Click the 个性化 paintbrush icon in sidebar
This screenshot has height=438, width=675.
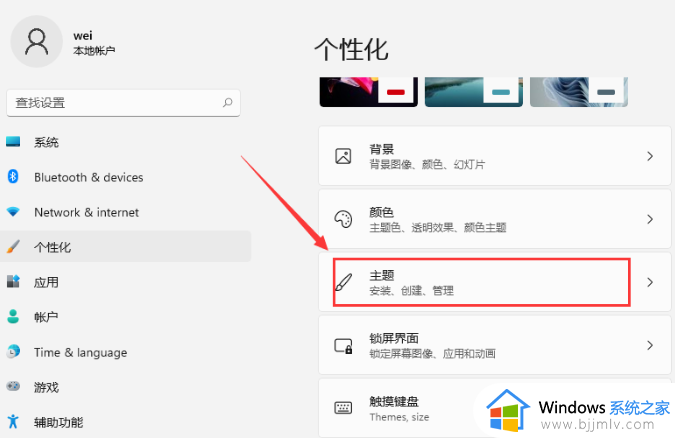(x=13, y=247)
